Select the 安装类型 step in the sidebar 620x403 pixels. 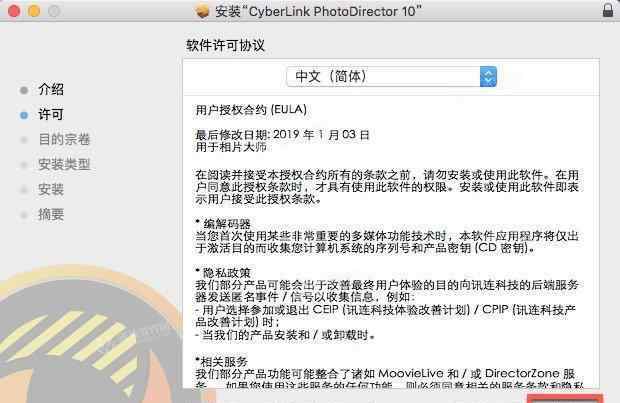[64, 165]
